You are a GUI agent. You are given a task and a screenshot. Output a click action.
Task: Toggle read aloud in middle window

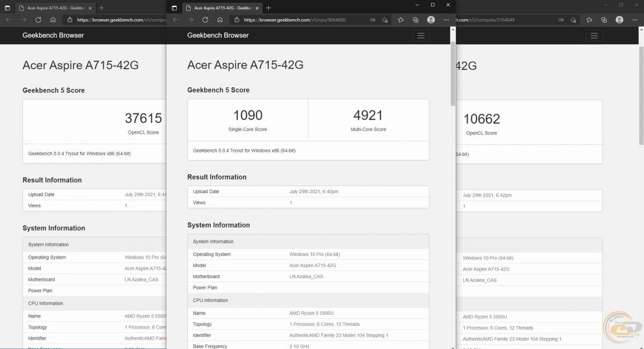click(372, 20)
